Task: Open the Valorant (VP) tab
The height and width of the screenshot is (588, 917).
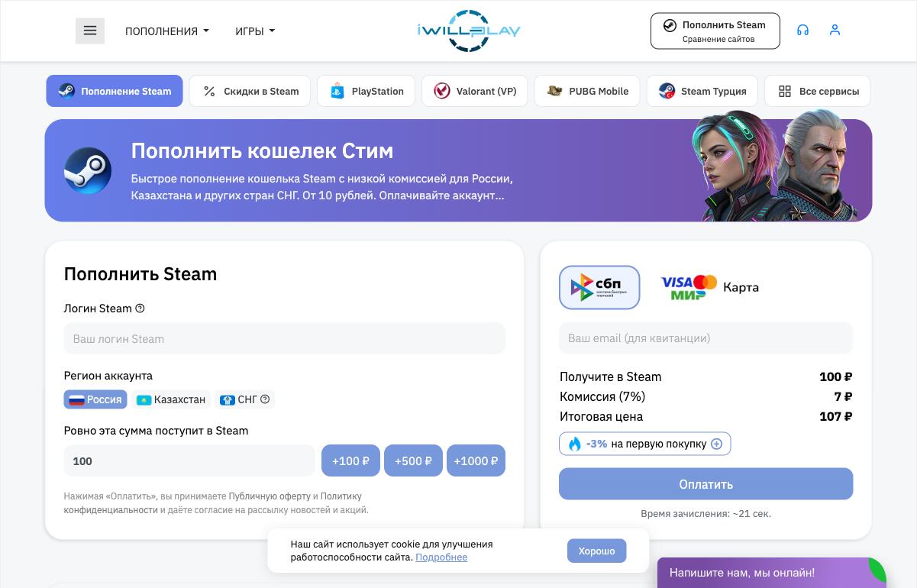Action: click(474, 91)
